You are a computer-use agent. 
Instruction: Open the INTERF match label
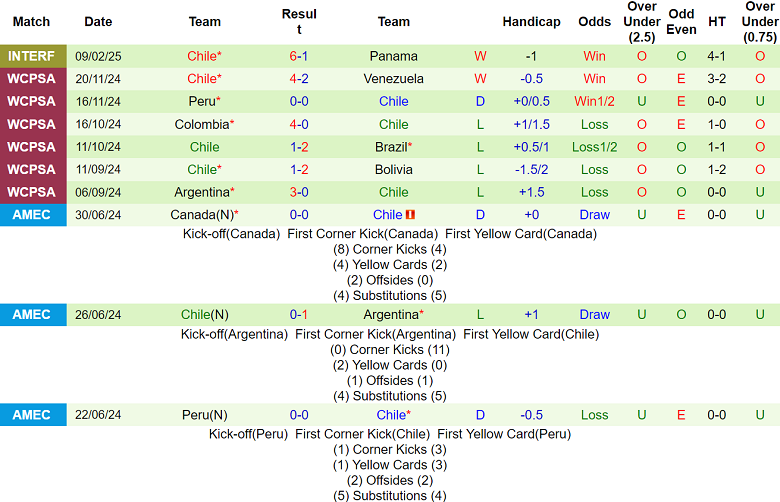click(33, 56)
